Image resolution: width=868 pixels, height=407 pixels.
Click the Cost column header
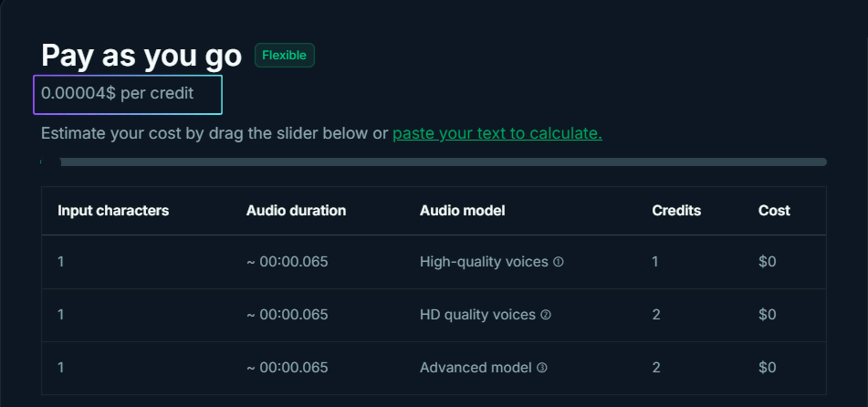tap(774, 211)
